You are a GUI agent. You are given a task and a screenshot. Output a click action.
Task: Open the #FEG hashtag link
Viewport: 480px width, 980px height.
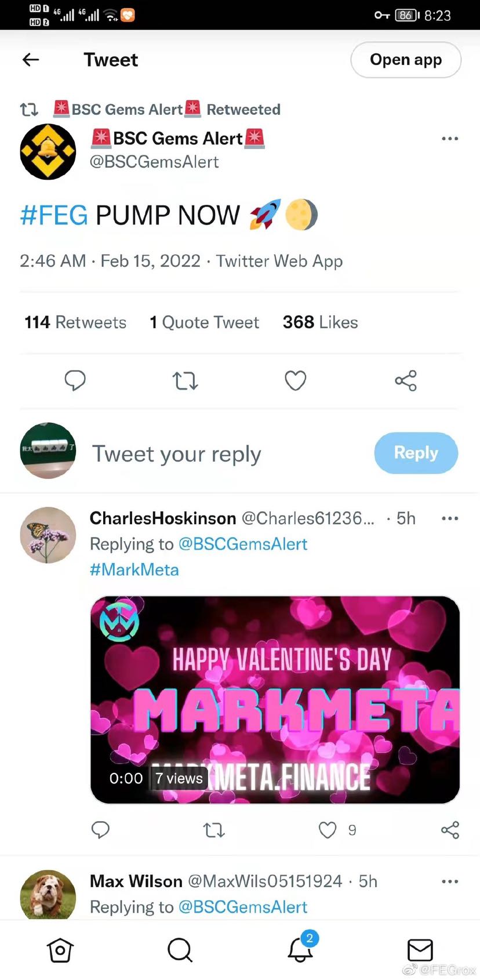point(54,215)
